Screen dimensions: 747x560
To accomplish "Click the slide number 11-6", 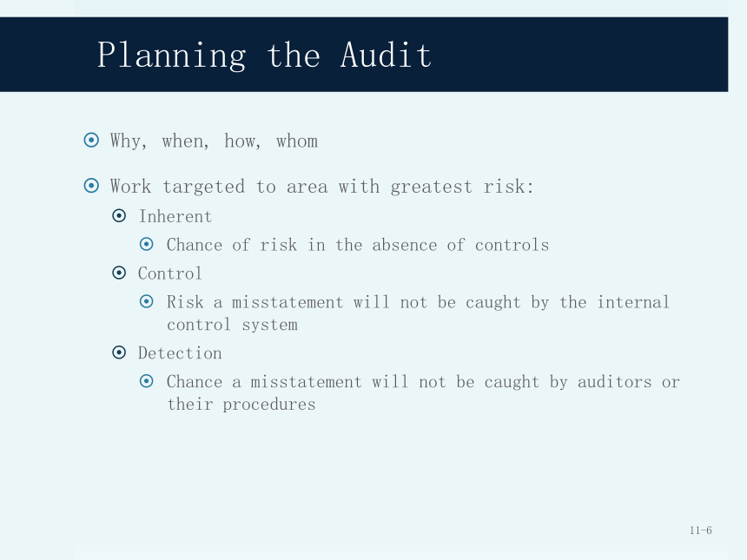I will point(701,530).
